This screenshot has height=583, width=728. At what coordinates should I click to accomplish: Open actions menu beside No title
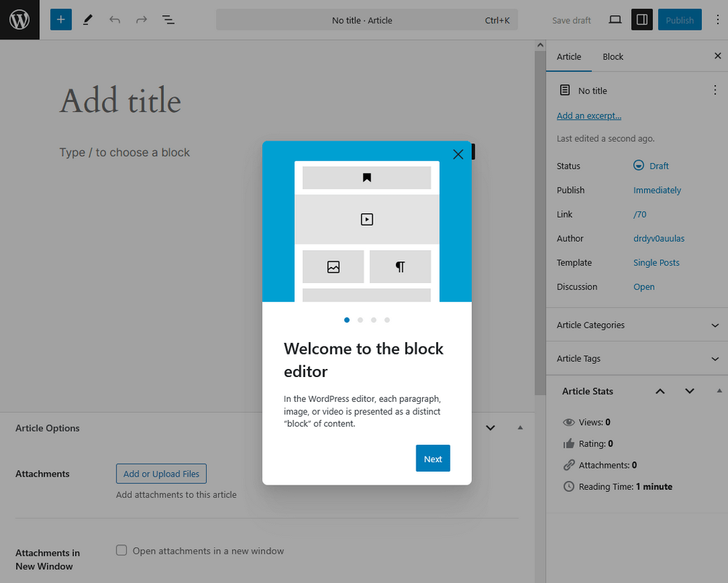(715, 90)
